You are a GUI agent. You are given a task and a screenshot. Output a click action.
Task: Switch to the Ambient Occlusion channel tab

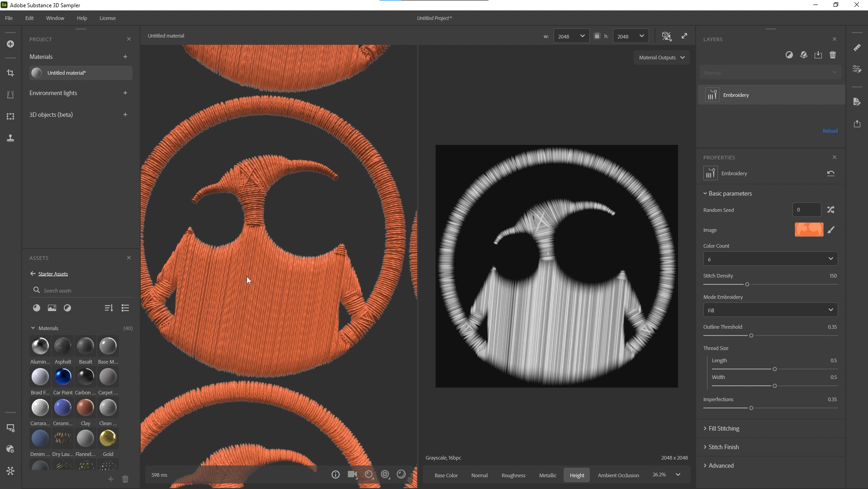point(618,475)
